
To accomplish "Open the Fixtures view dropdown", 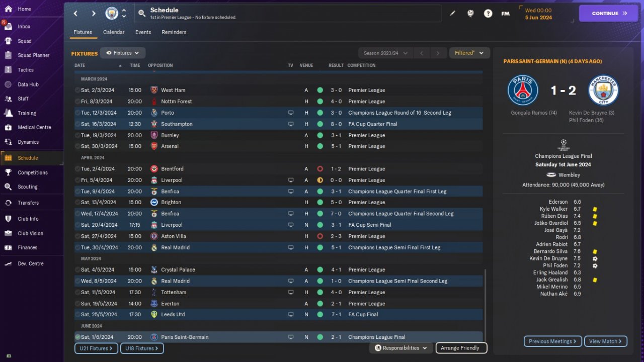I will pyautogui.click(x=123, y=53).
